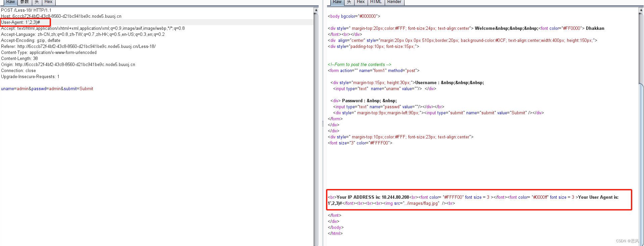644x246 pixels.
Task: Open the response Render tab
Action: click(394, 2)
